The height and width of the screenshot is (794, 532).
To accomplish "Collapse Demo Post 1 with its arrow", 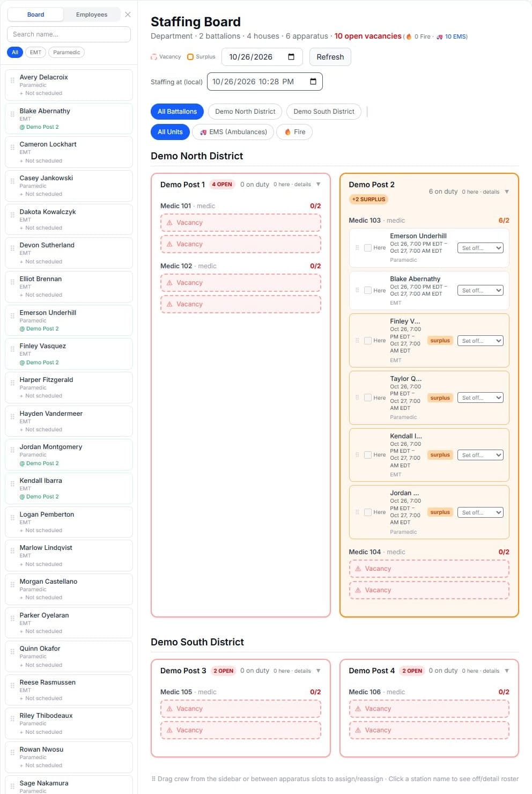I will (319, 184).
